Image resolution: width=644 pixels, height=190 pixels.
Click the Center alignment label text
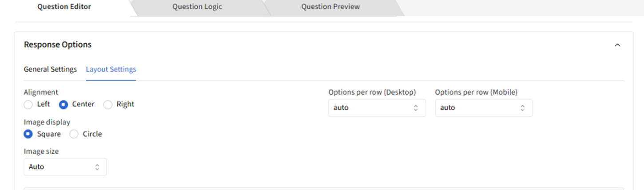pyautogui.click(x=83, y=104)
